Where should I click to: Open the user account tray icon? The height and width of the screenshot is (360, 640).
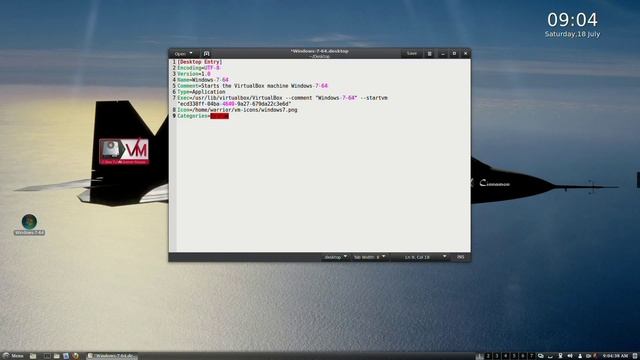(580, 356)
